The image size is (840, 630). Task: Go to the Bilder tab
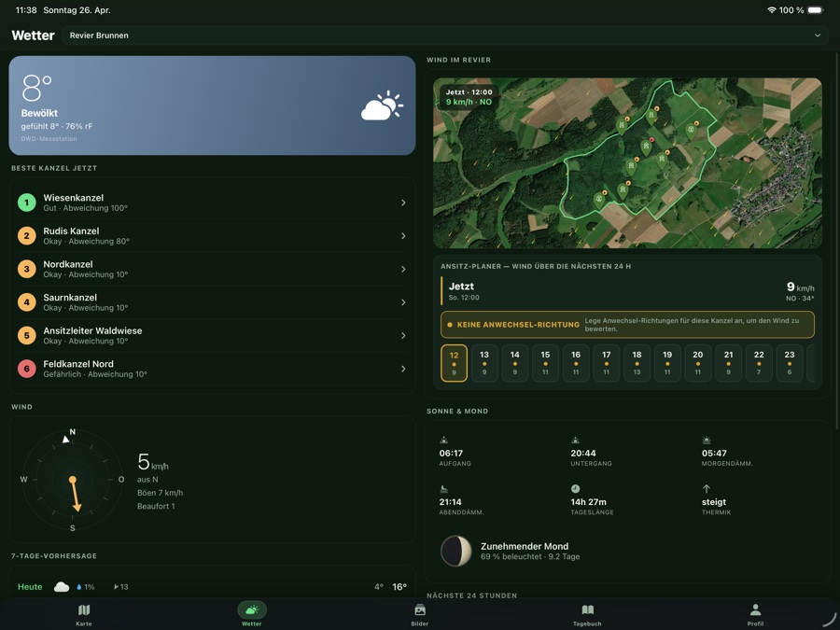[420, 614]
